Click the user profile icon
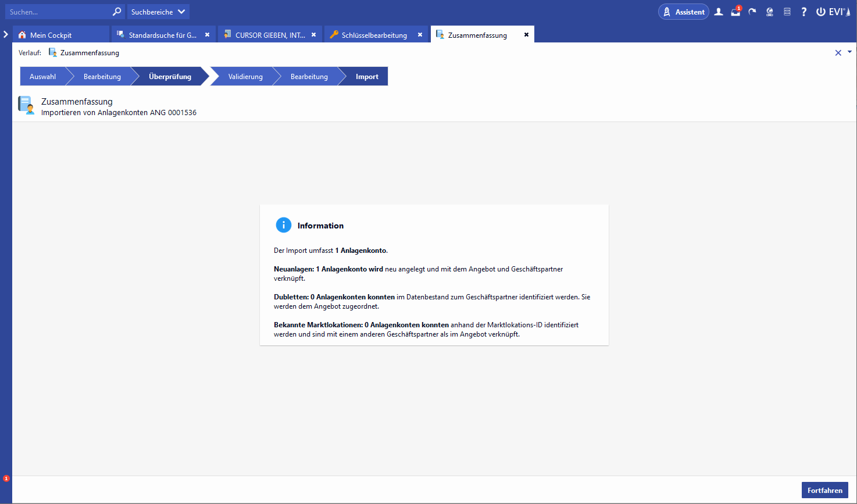The height and width of the screenshot is (504, 857). 719,12
